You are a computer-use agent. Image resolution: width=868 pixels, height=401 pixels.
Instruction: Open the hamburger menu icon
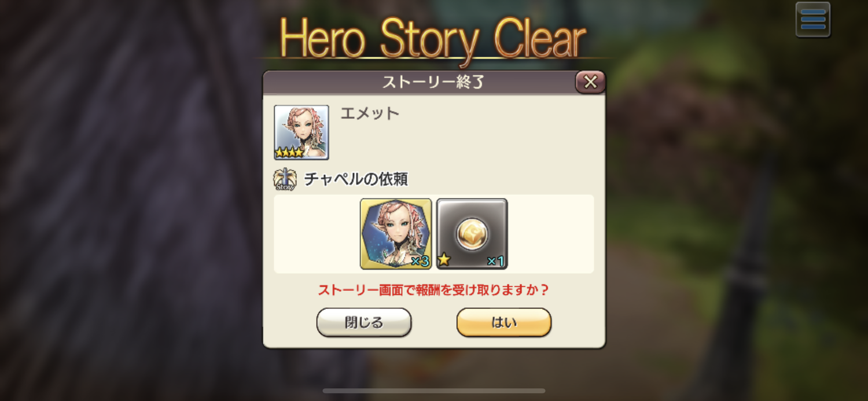tap(813, 20)
